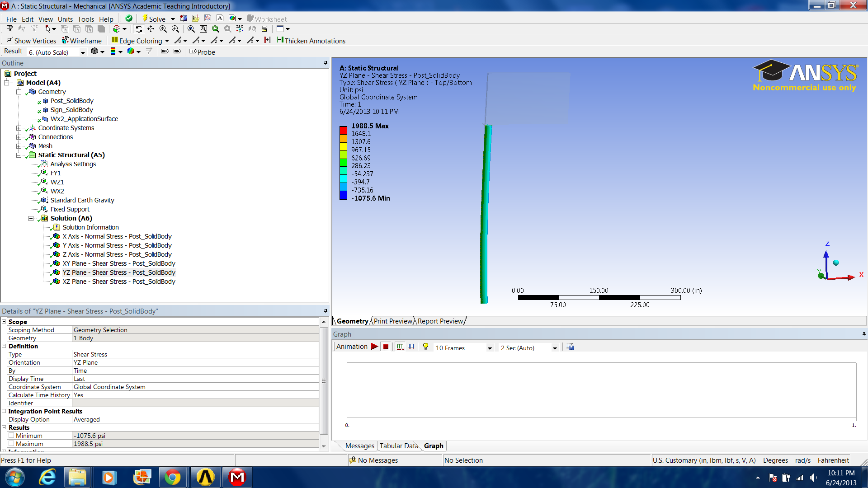Open the Help menu
This screenshot has height=488, width=868.
pyautogui.click(x=106, y=19)
